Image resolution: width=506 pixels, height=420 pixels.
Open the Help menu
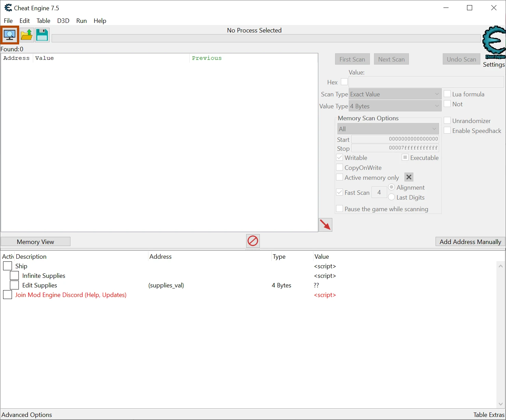[x=100, y=21]
